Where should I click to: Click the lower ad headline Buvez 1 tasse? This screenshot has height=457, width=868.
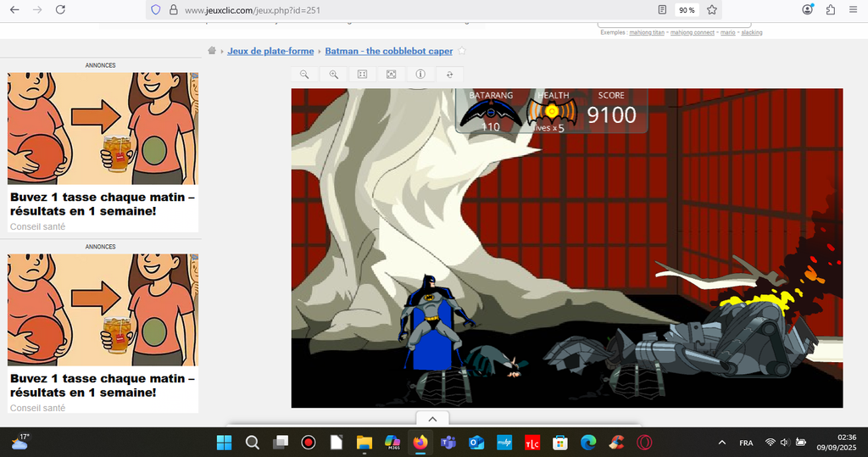(103, 385)
